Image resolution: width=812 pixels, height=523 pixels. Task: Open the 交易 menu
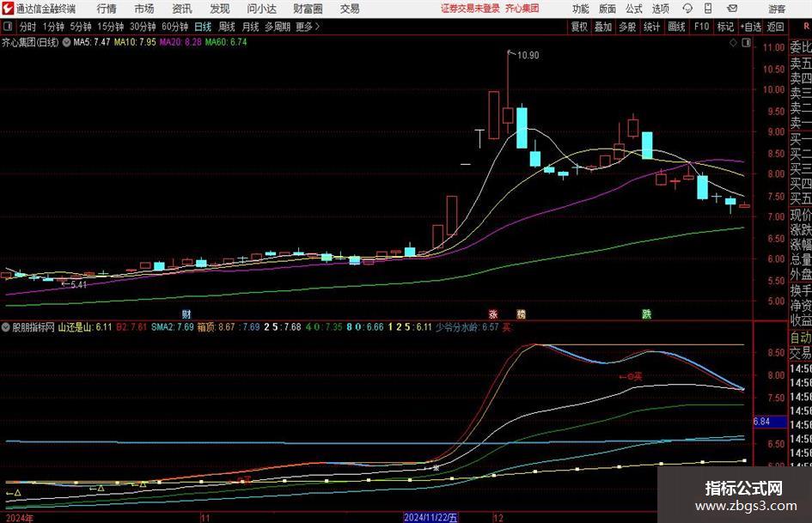(x=350, y=9)
